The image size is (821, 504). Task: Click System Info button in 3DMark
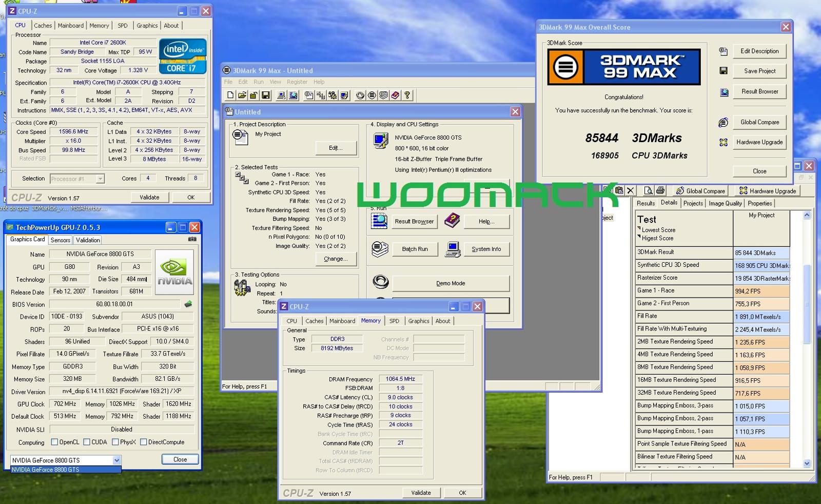click(486, 249)
